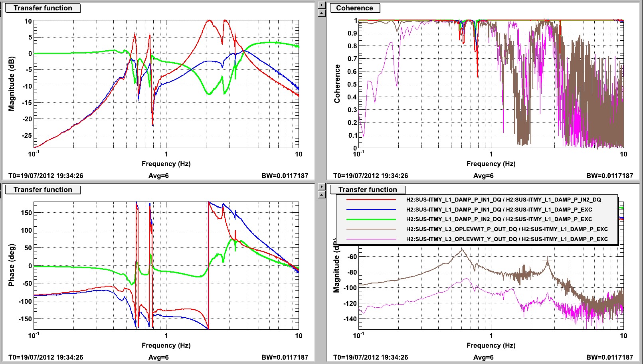Screen dimensions: 643x364
Task: Select Transfer function title above the legend
Action: pyautogui.click(x=368, y=190)
